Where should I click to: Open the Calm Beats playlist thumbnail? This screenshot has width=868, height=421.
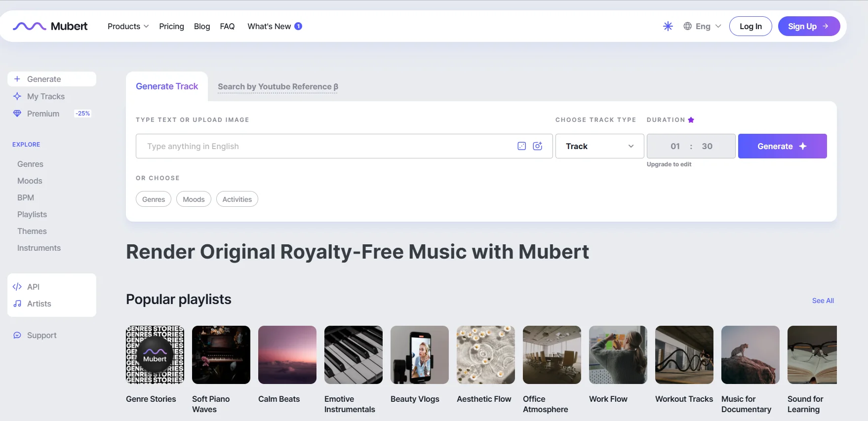pyautogui.click(x=287, y=355)
